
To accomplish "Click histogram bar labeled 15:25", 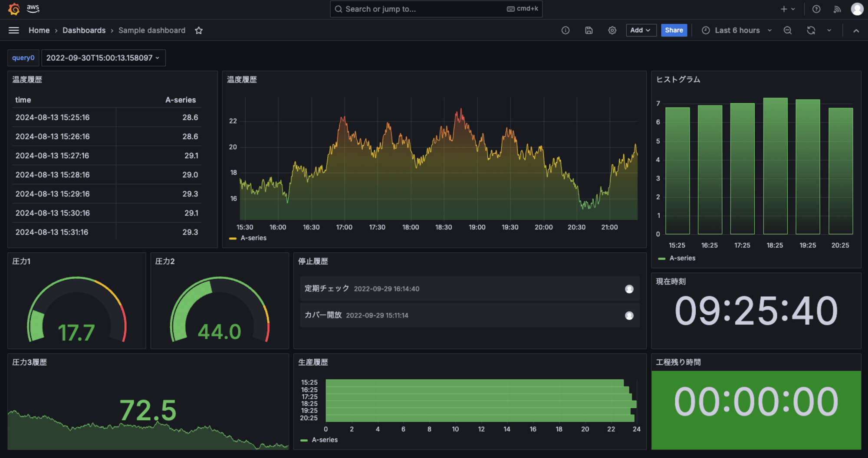I will (x=677, y=170).
